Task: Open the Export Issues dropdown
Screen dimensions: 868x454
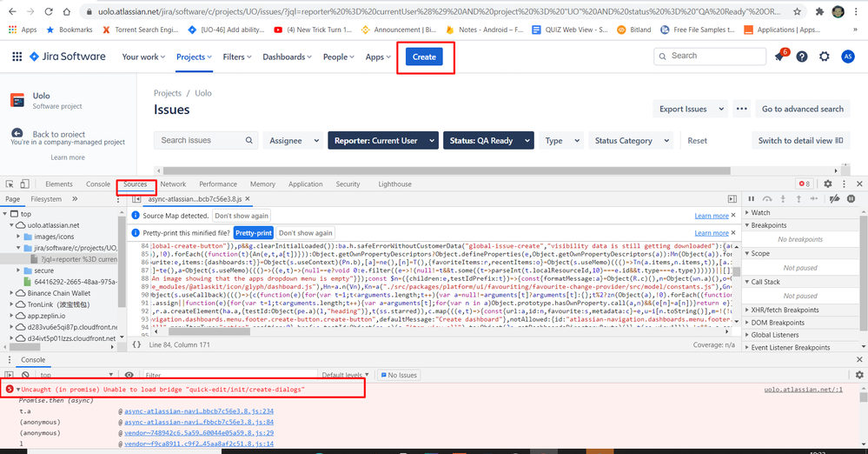Action: 690,110
